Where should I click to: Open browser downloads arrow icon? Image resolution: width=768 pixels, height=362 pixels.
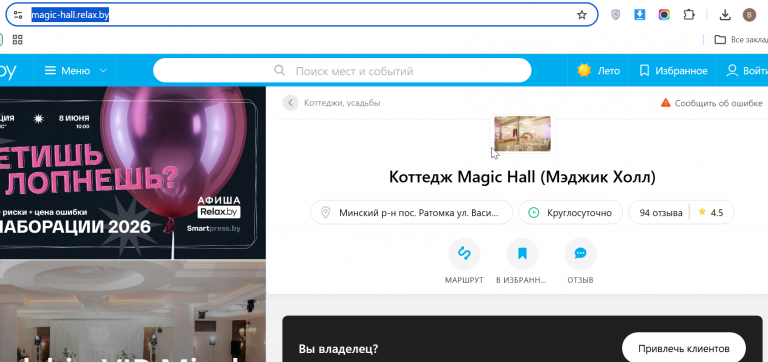coord(725,15)
